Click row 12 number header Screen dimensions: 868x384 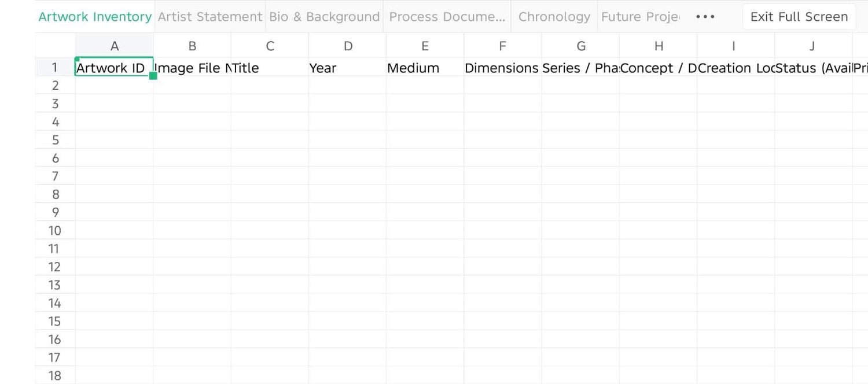point(56,267)
